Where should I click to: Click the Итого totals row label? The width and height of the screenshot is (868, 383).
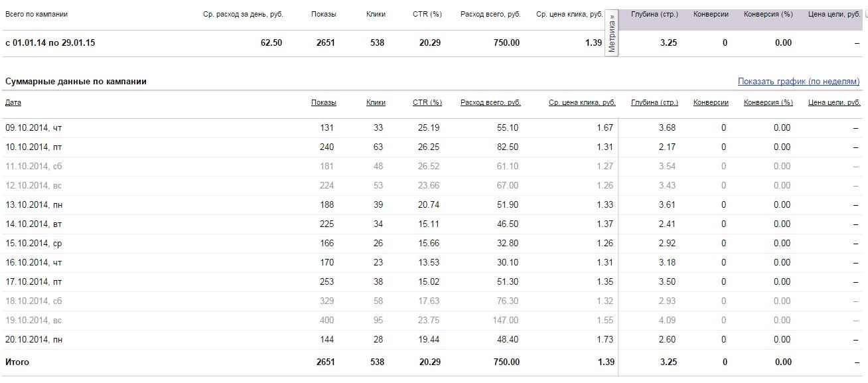click(x=17, y=362)
